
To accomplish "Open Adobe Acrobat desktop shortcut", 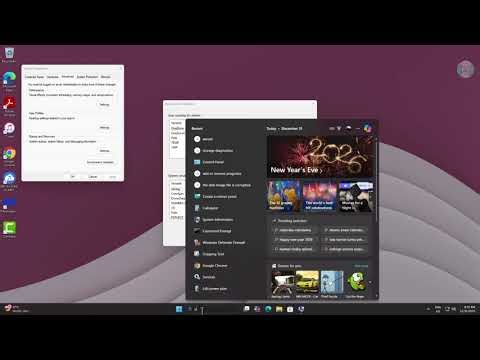I will pyautogui.click(x=9, y=106).
